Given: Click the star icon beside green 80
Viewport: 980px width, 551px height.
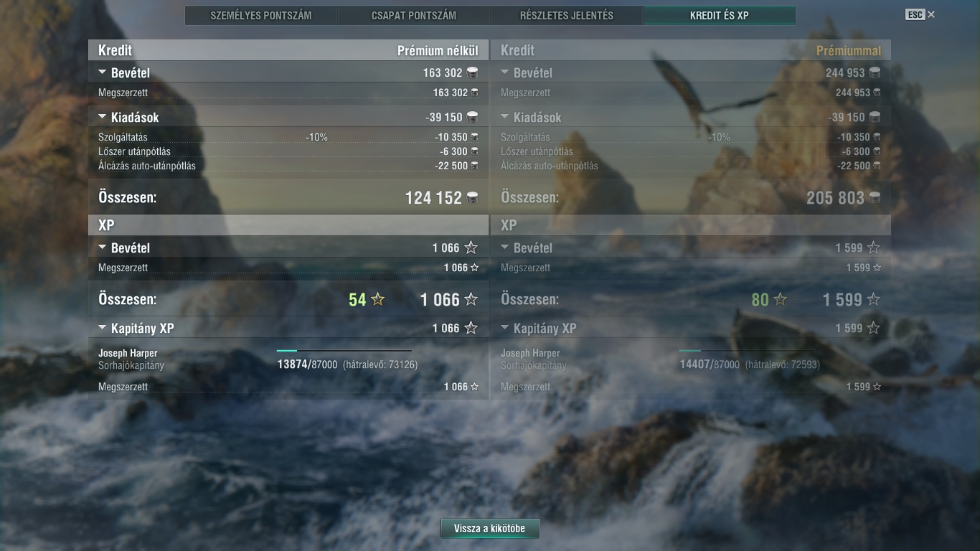Looking at the screenshot, I should click(780, 299).
